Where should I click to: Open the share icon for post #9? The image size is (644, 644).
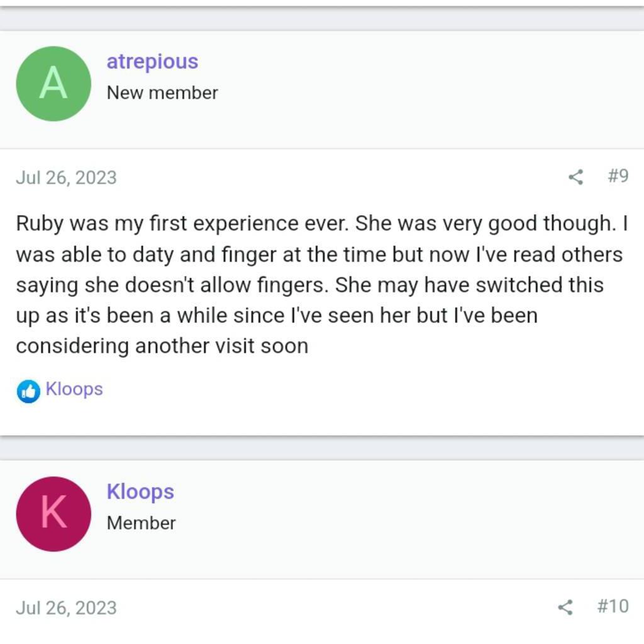click(x=575, y=177)
